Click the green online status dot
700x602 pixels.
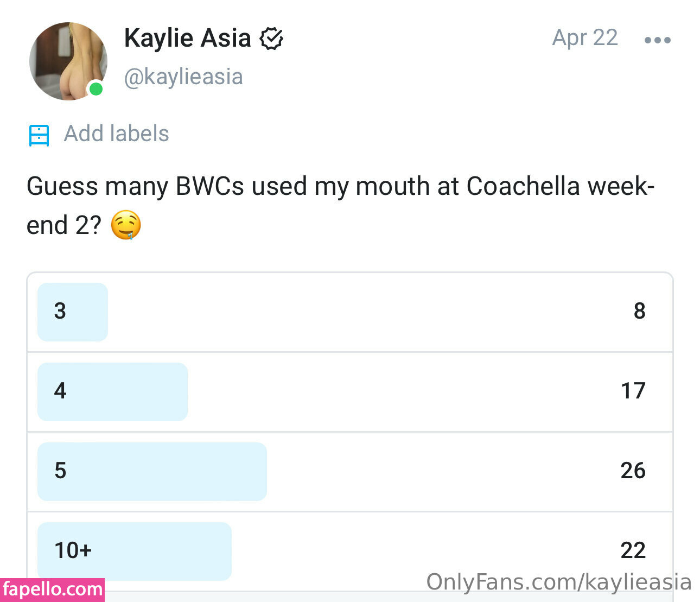[x=96, y=88]
